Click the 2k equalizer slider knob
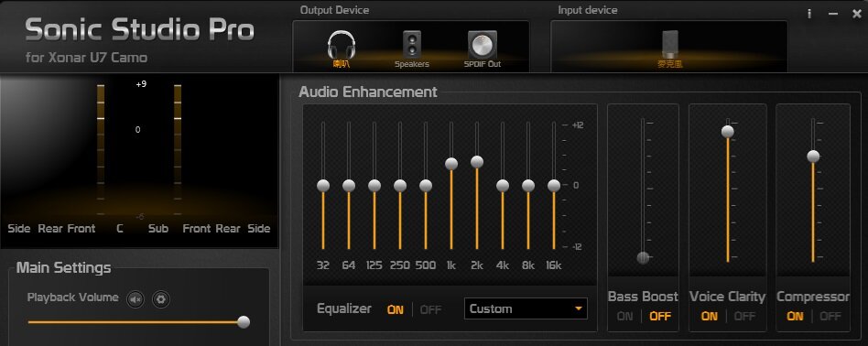 pos(477,162)
